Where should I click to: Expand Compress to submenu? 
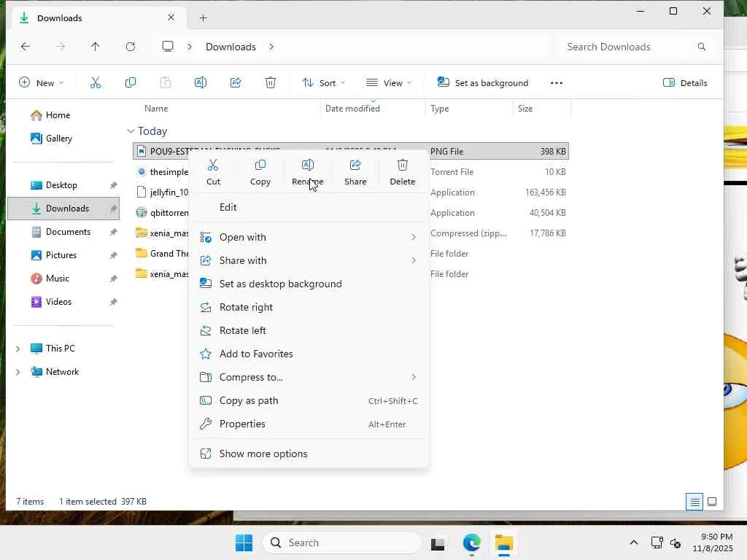(x=414, y=377)
